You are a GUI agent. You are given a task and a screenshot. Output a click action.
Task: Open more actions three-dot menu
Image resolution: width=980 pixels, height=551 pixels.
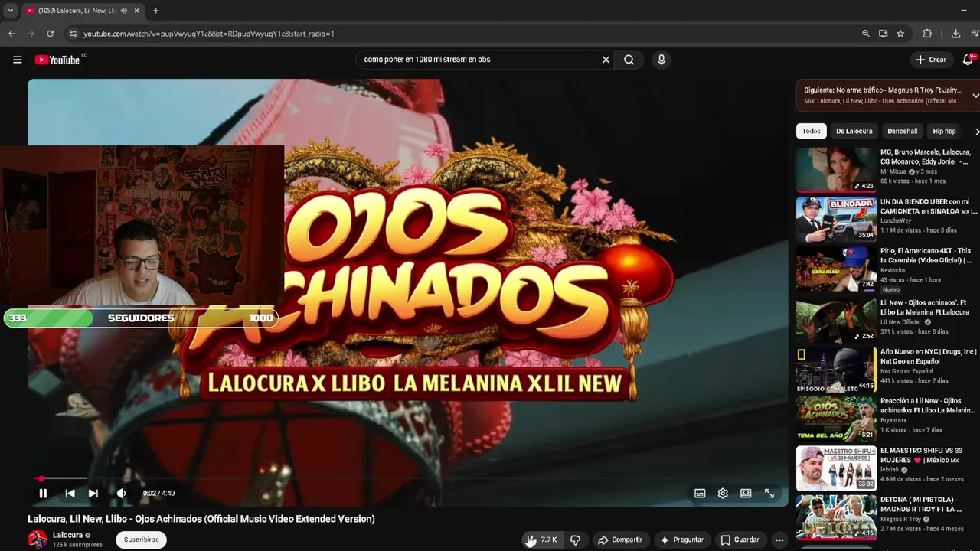pyautogui.click(x=779, y=540)
